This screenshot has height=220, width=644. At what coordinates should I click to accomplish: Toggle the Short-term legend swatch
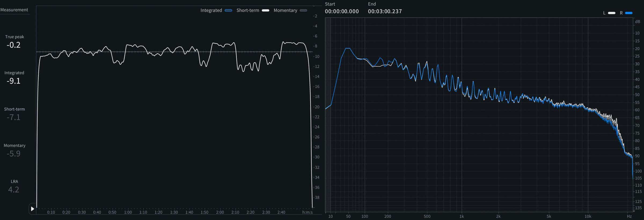[x=265, y=10]
